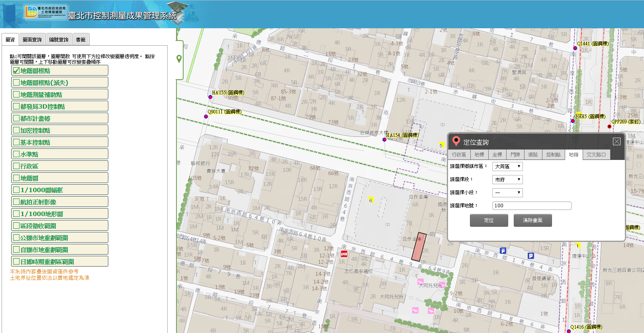Click the green location pin on map edge

pos(179,58)
